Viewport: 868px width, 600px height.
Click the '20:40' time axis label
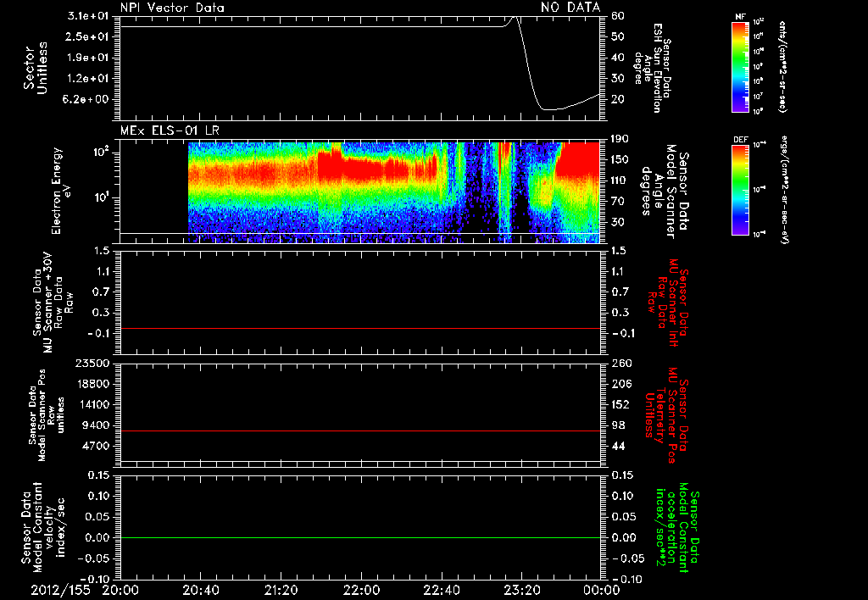[x=201, y=591]
